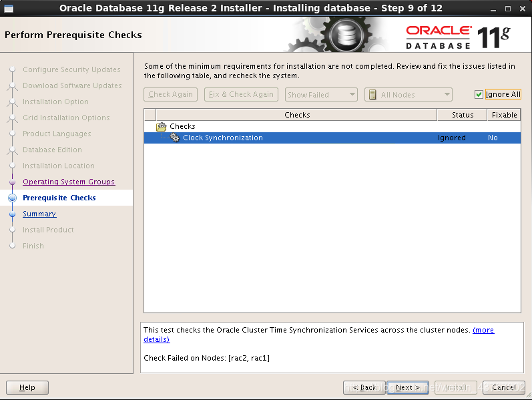Click the Configure Security Updates step
Image resolution: width=532 pixels, height=400 pixels.
71,69
